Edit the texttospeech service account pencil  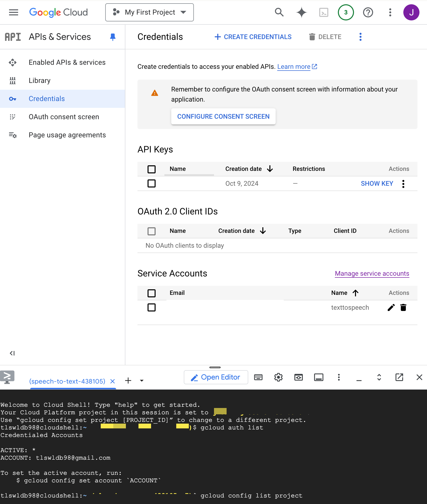click(391, 307)
